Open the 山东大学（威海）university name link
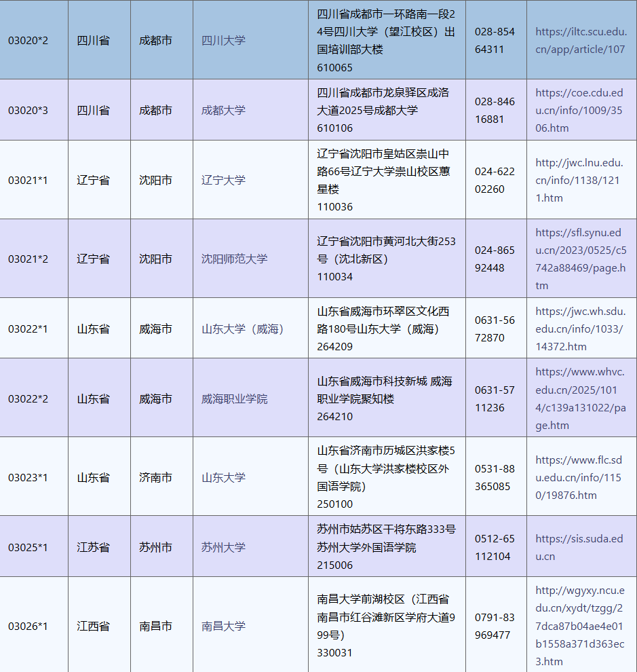Viewport: 637px width, 672px height. pos(242,329)
